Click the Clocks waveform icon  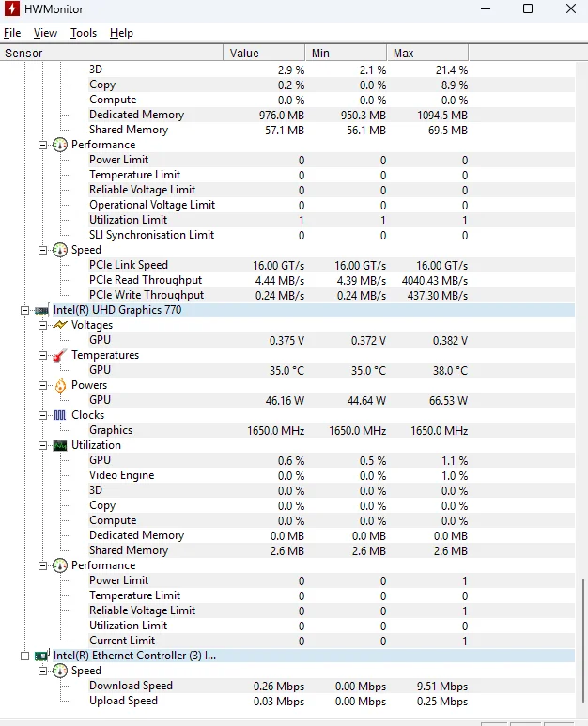[60, 415]
